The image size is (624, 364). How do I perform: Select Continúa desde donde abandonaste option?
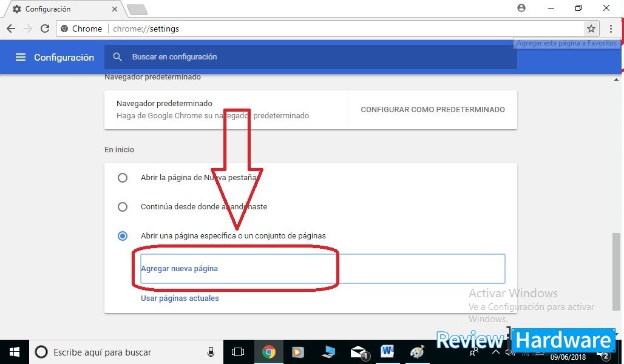pos(123,207)
